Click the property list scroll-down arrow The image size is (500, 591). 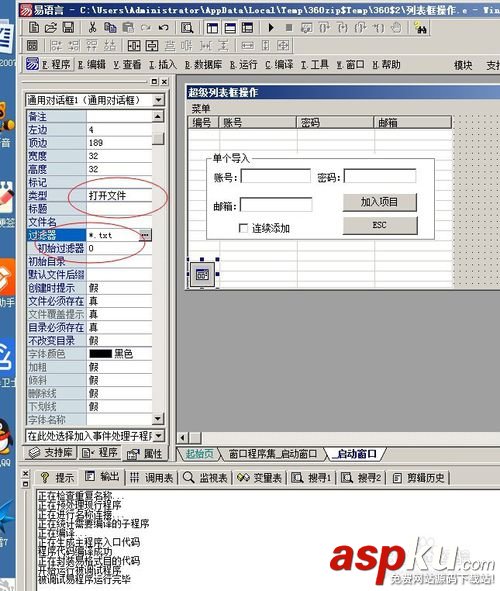158,418
